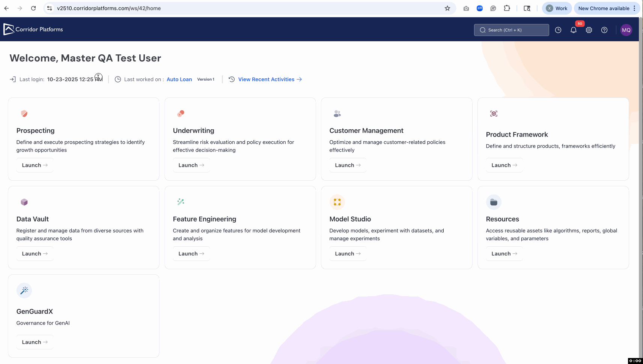
Task: Click the Search (Ctrl + K) field
Action: [511, 30]
